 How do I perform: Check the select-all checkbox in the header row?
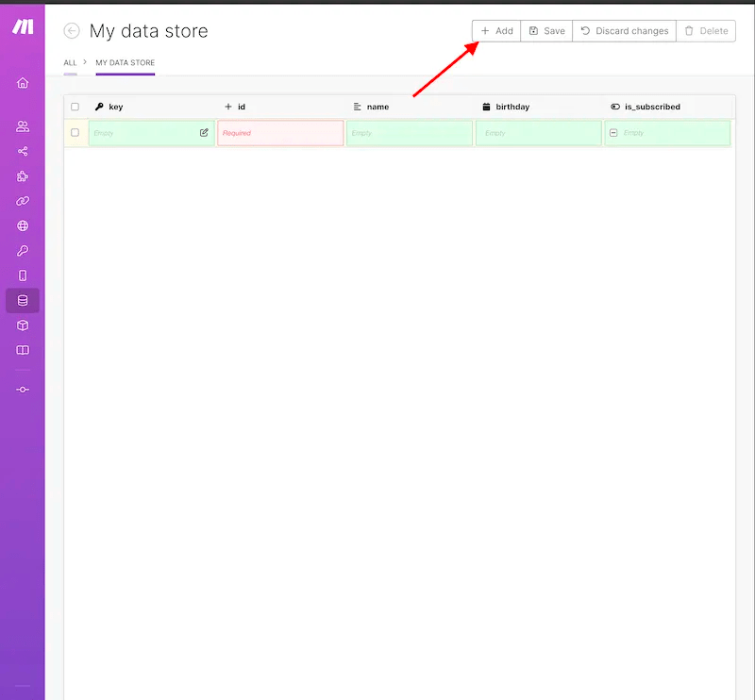(75, 107)
